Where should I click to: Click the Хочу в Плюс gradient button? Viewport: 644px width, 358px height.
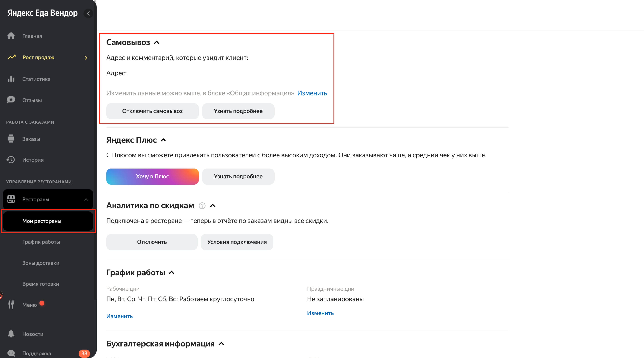(x=152, y=176)
